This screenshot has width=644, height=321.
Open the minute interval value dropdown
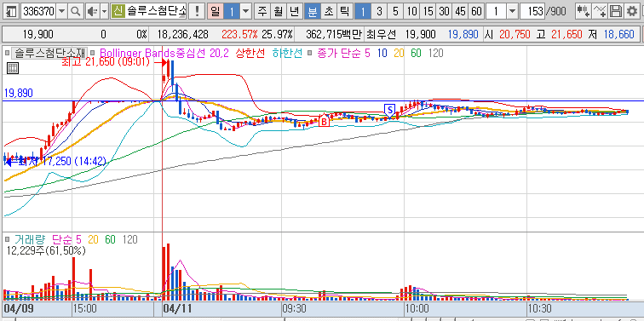[x=512, y=11]
